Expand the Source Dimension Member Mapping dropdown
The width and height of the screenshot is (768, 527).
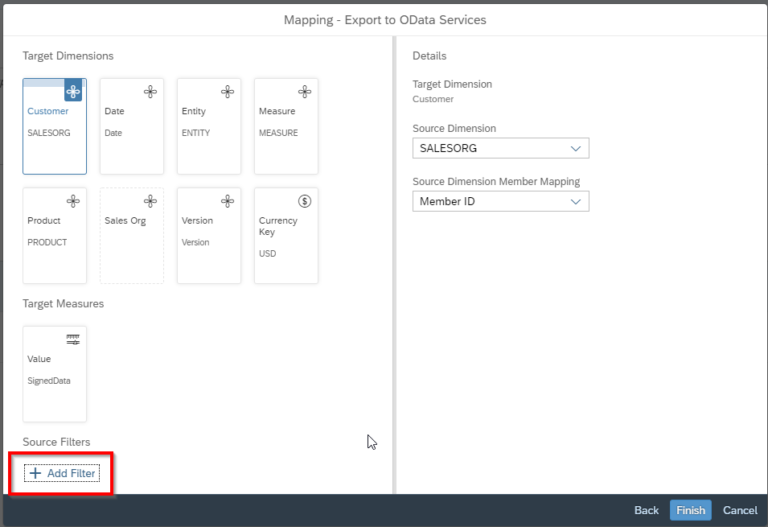[501, 201]
